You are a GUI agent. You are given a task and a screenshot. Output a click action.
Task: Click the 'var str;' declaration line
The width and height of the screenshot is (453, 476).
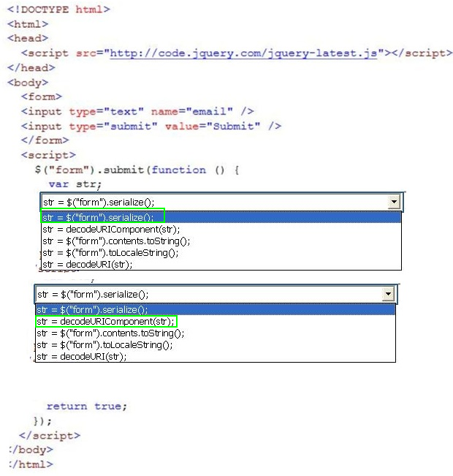coord(75,184)
